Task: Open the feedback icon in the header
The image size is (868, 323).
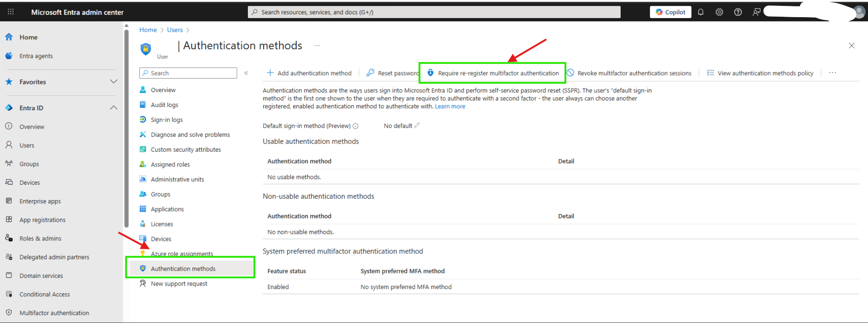Action: coord(756,12)
